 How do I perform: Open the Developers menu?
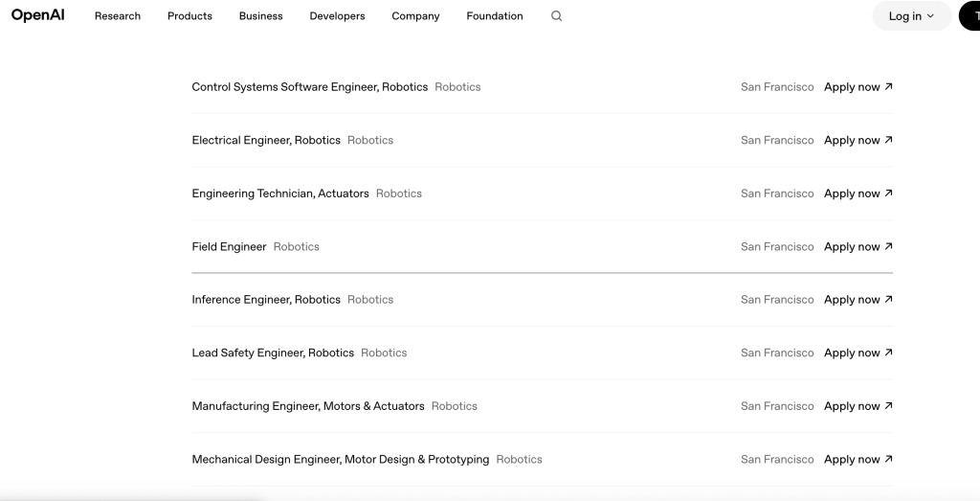pos(337,16)
